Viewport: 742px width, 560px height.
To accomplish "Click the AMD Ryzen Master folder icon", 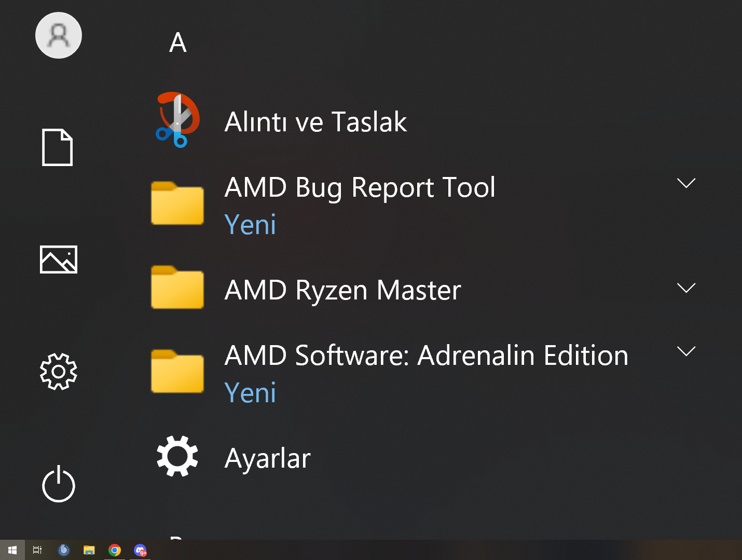I will point(177,288).
